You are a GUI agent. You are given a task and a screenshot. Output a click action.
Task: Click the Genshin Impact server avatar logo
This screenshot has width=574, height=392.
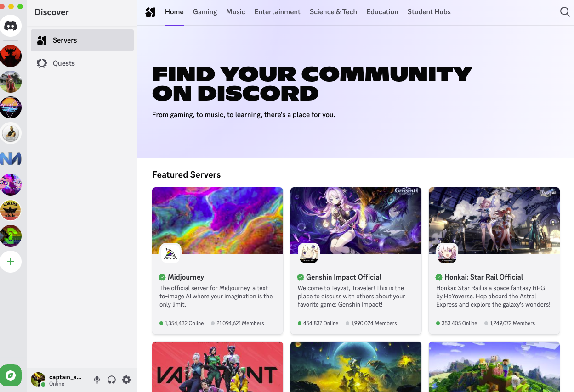tap(309, 254)
